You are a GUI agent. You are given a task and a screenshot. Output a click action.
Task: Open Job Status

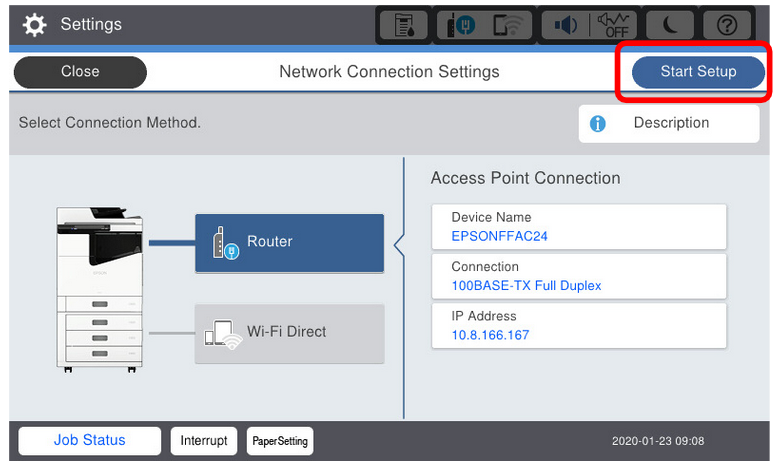[89, 440]
